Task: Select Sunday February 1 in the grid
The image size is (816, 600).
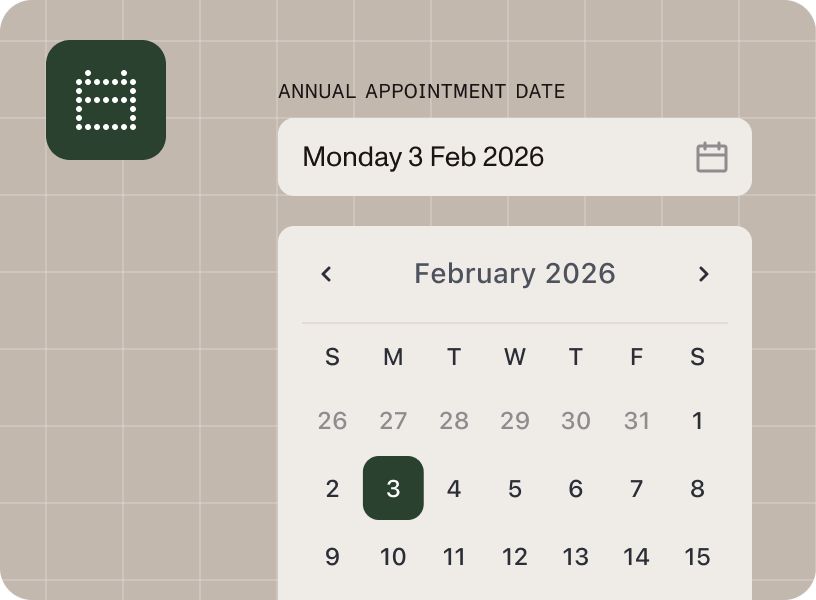Action: [x=697, y=421]
